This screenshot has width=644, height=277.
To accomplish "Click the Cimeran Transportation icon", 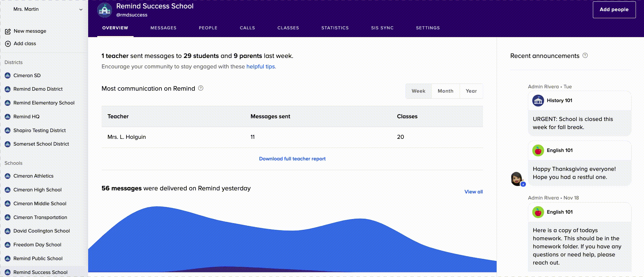I will (7, 218).
